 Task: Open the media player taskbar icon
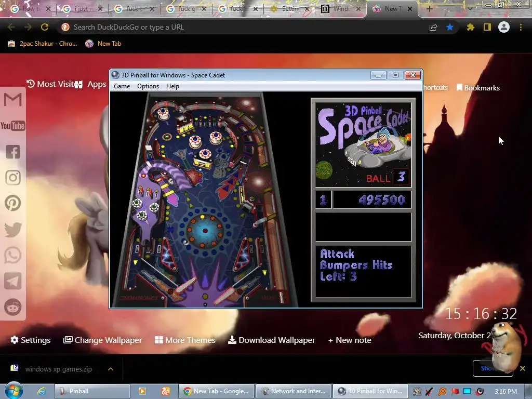(x=142, y=391)
